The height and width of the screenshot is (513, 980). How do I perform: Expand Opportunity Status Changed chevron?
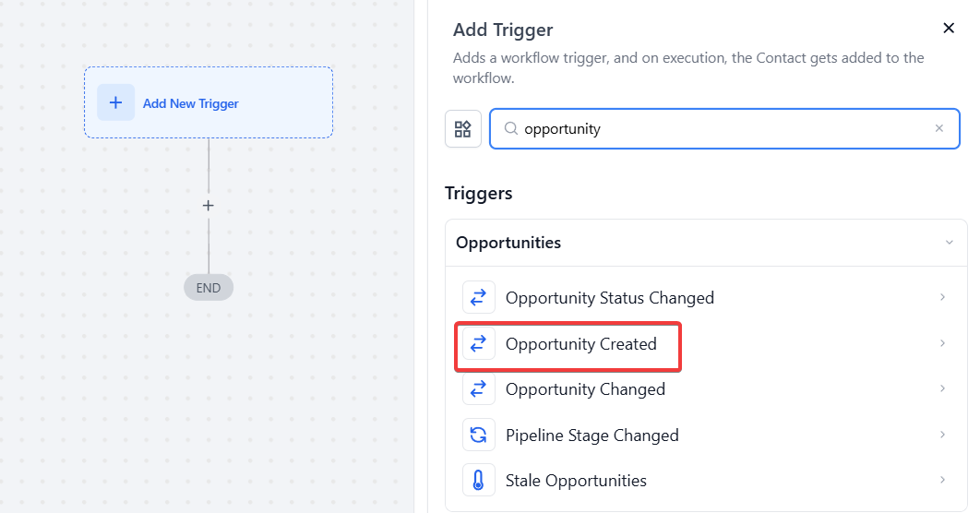click(942, 297)
